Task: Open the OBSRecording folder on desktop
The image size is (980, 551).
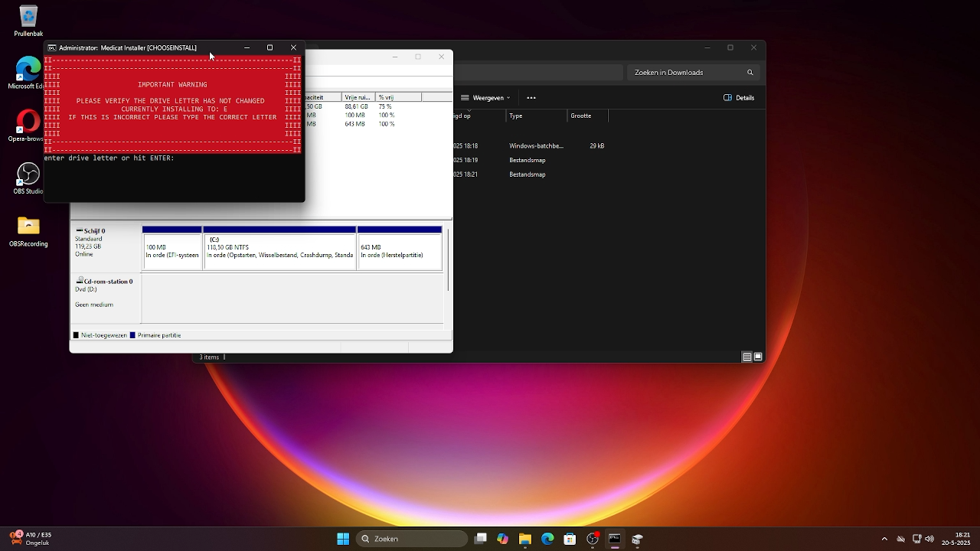Action: [28, 231]
